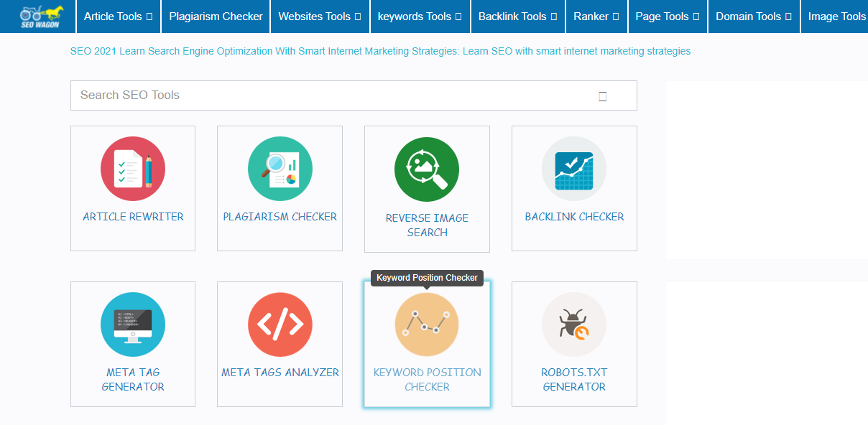The width and height of the screenshot is (868, 425).
Task: Click the SEO 2021 learning article link
Action: click(380, 51)
